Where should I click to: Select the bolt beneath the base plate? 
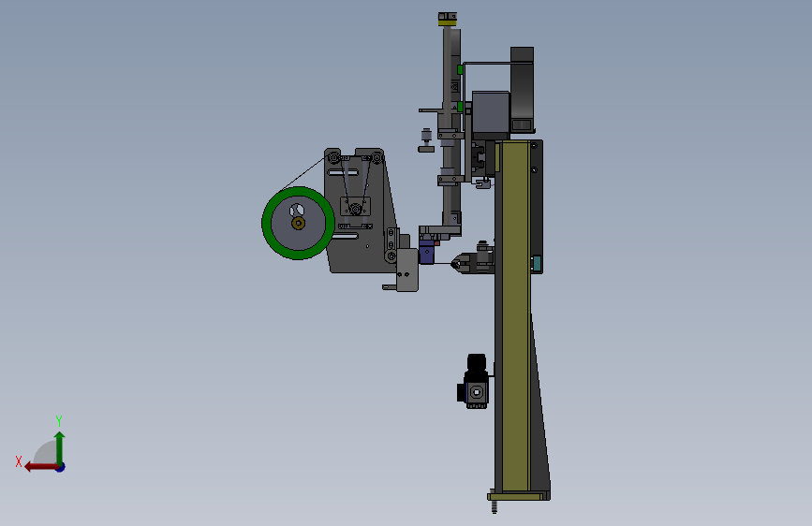(x=494, y=507)
